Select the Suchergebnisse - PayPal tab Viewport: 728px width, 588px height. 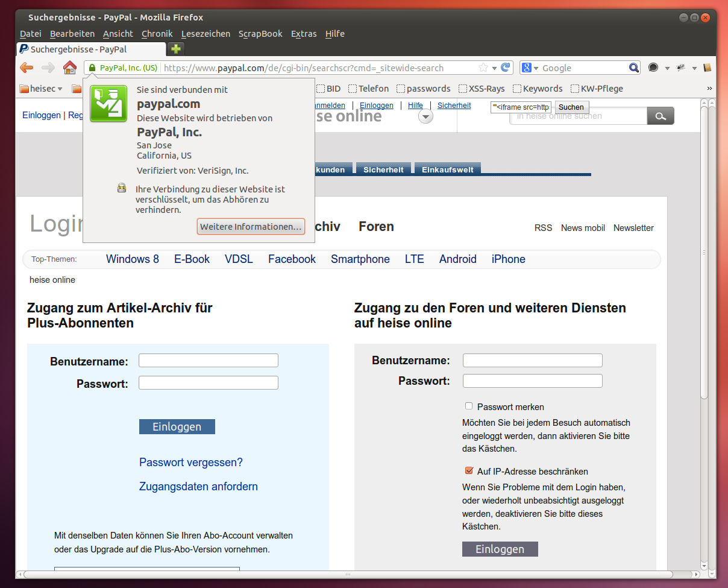tap(90, 49)
